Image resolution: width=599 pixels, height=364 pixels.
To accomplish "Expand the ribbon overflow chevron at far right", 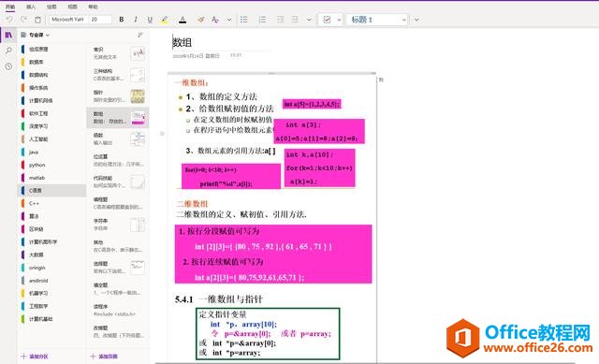I will click(416, 20).
